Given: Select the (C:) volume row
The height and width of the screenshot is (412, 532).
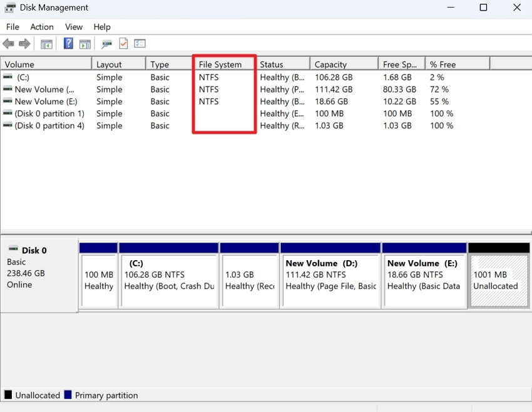Looking at the screenshot, I should pyautogui.click(x=245, y=78).
